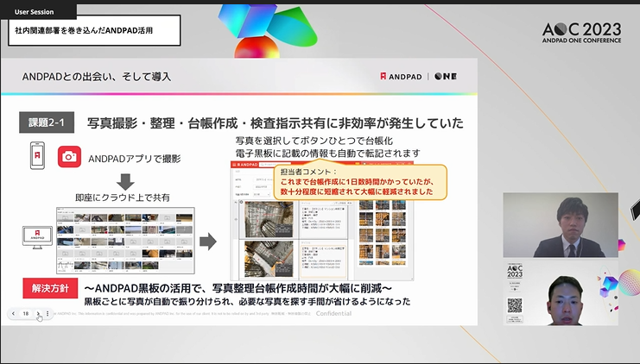Click the photo grid screenshot on the slide
This screenshot has height=364, width=640.
point(125,241)
